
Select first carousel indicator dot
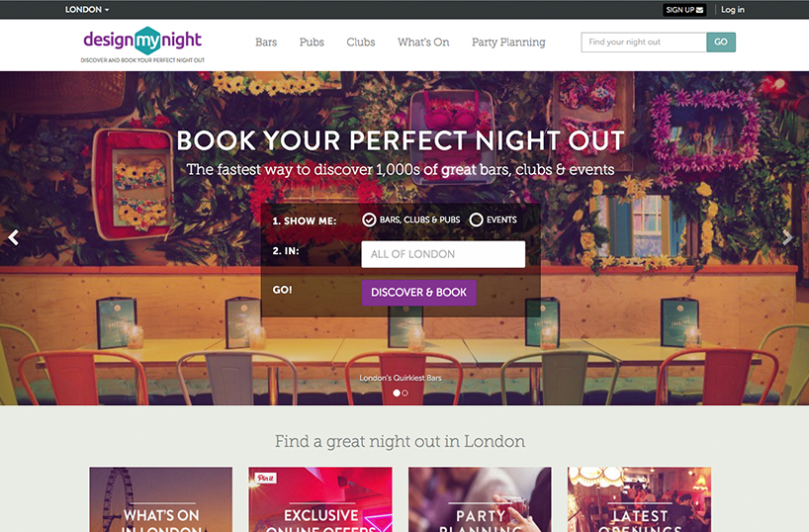coord(397,394)
